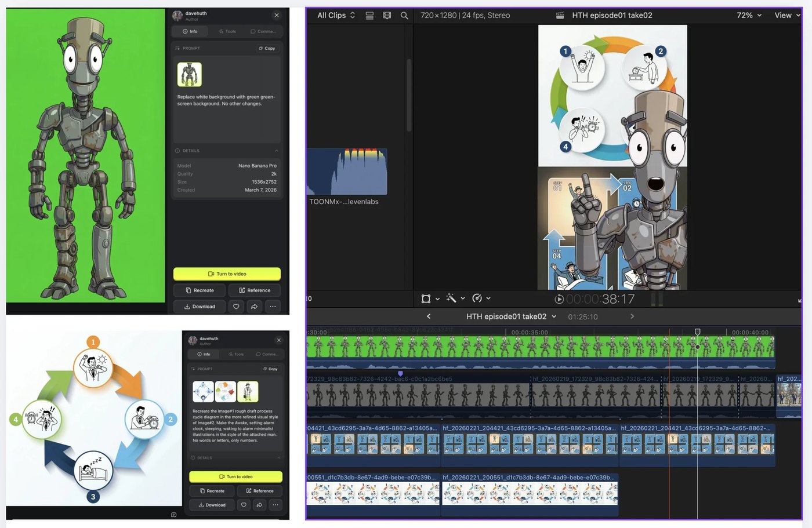Open the All Clips filter popup
812x528 pixels.
[x=336, y=16]
